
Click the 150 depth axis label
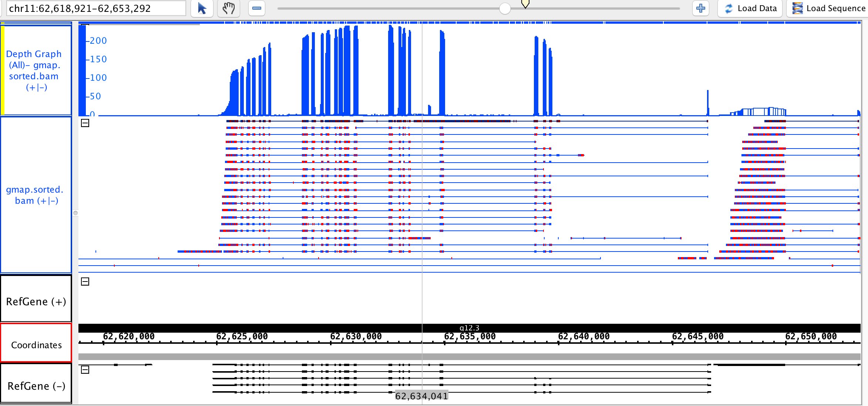click(x=98, y=59)
